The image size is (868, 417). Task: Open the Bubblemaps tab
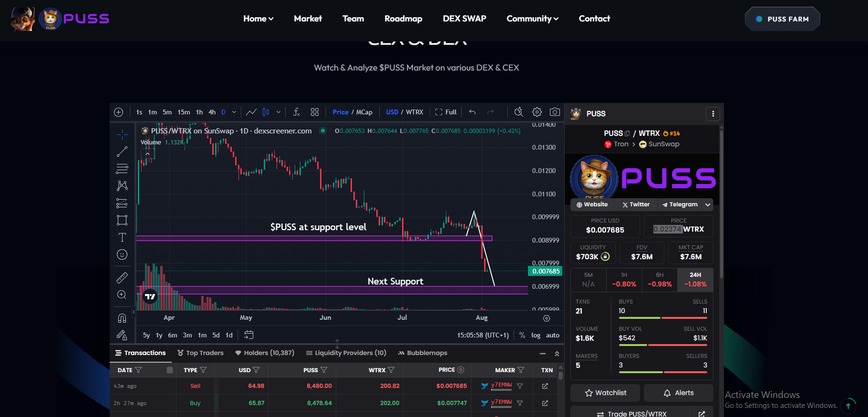[423, 353]
